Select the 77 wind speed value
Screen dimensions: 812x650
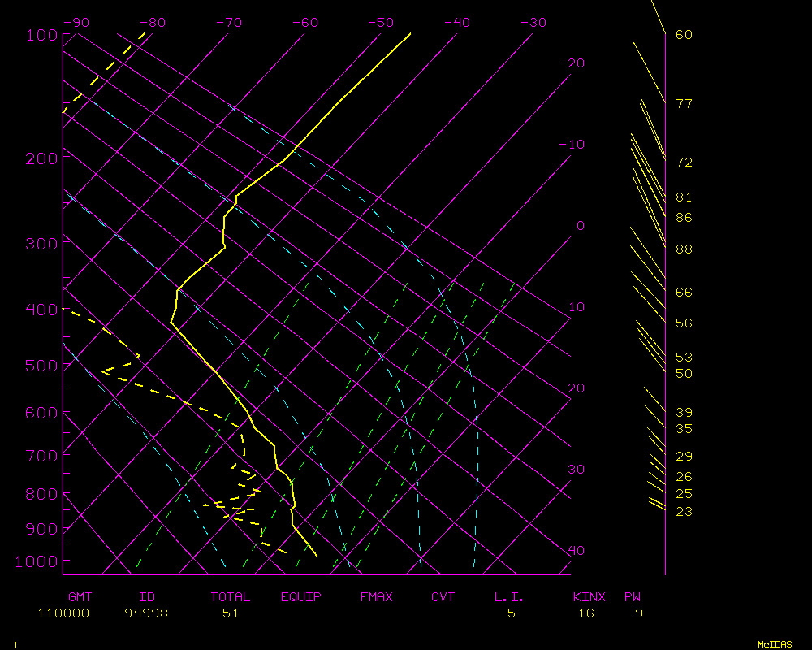point(684,104)
